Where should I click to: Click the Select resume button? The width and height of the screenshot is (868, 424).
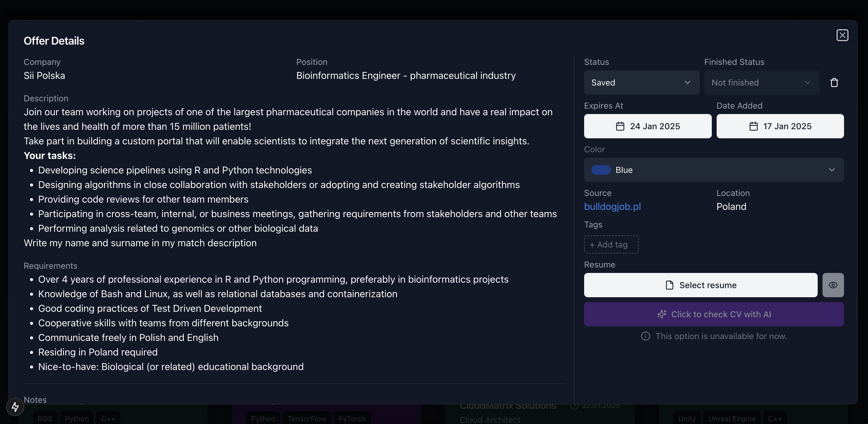[701, 285]
